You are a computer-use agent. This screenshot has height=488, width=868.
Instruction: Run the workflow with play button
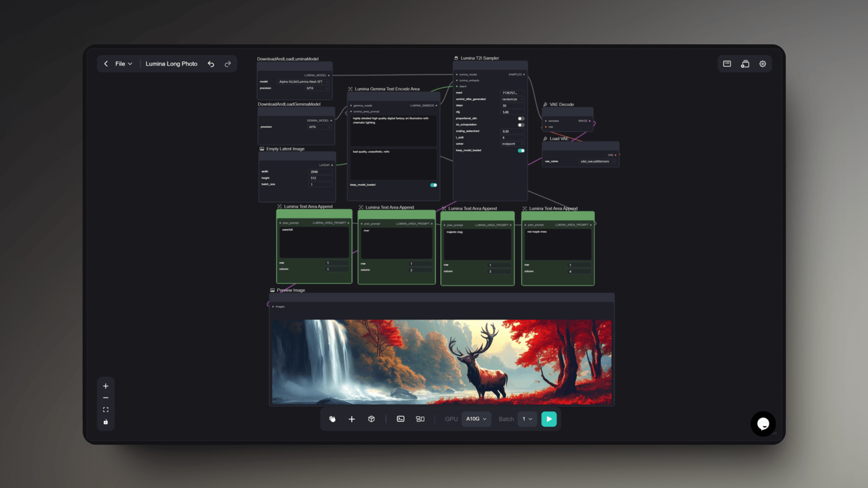point(549,419)
